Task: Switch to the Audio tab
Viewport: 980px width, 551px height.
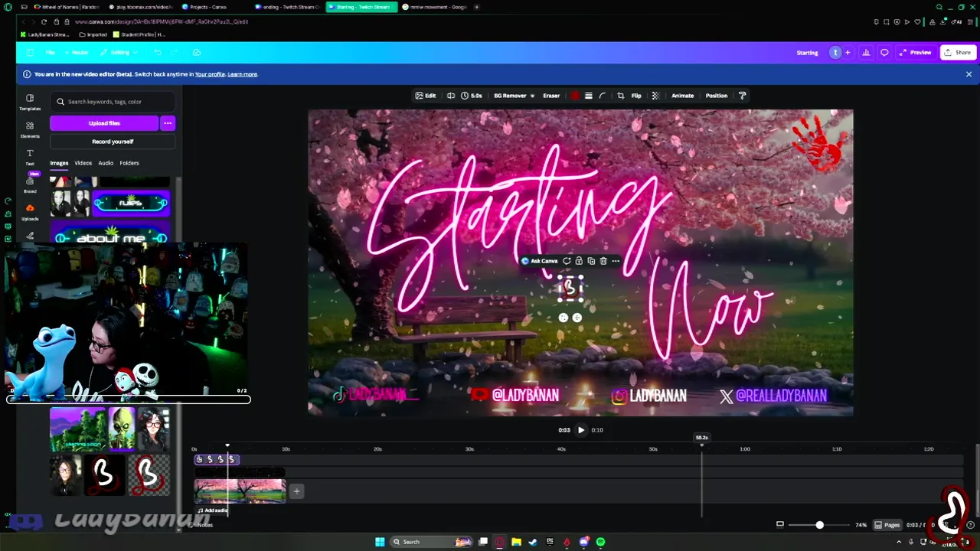Action: click(106, 163)
